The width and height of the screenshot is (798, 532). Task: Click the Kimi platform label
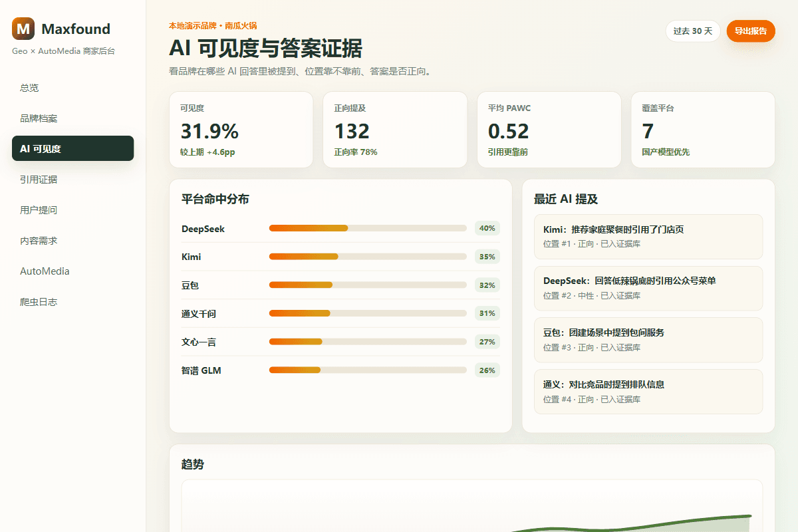coord(191,257)
